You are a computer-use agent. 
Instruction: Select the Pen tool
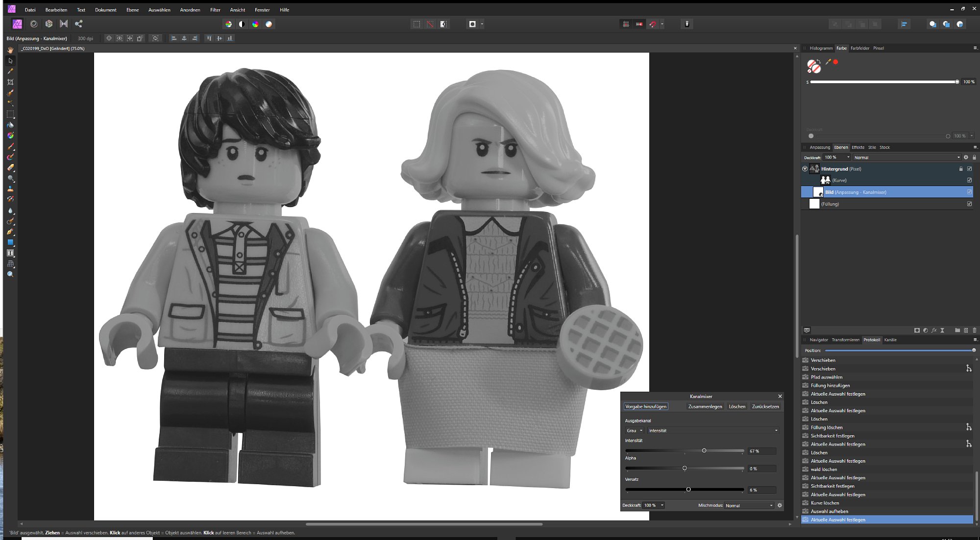click(10, 232)
